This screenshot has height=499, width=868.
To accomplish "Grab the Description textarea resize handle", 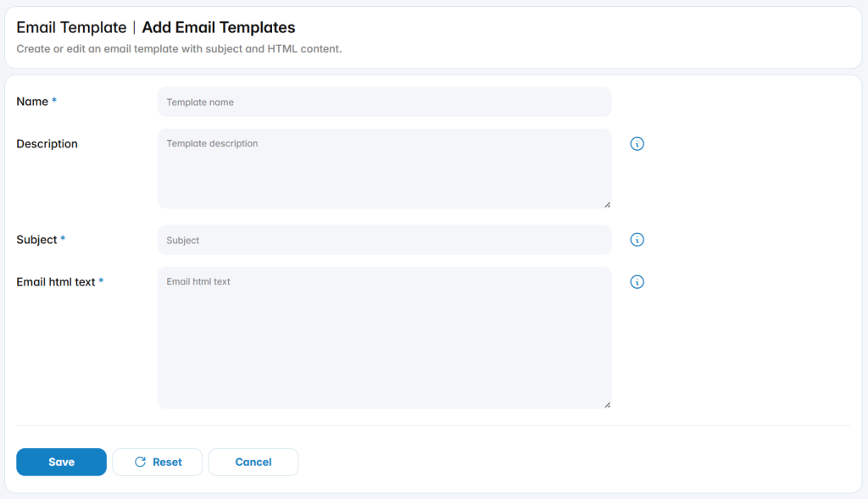I will (607, 205).
